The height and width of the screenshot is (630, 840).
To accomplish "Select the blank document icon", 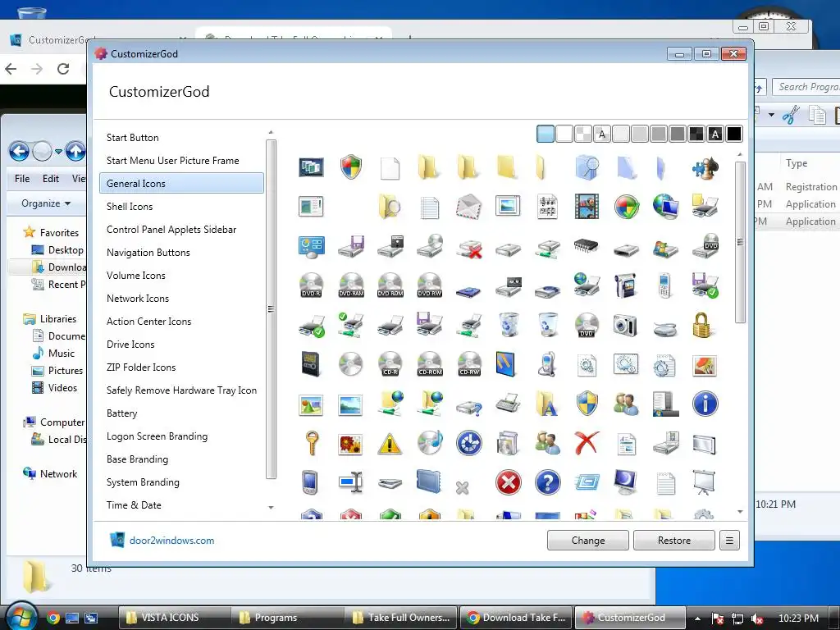I will point(390,167).
